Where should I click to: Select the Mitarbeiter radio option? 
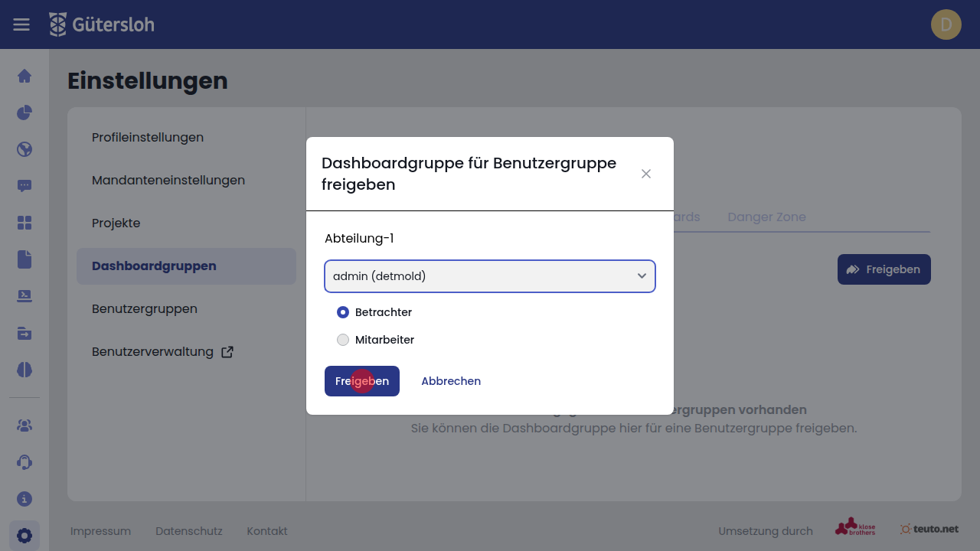coord(343,340)
